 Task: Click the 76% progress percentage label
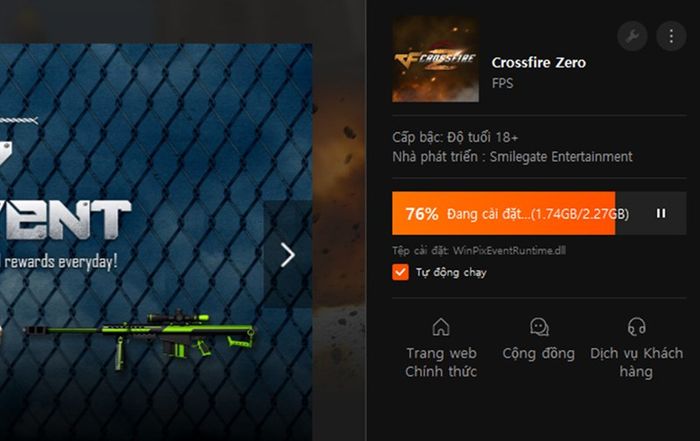pyautogui.click(x=422, y=214)
